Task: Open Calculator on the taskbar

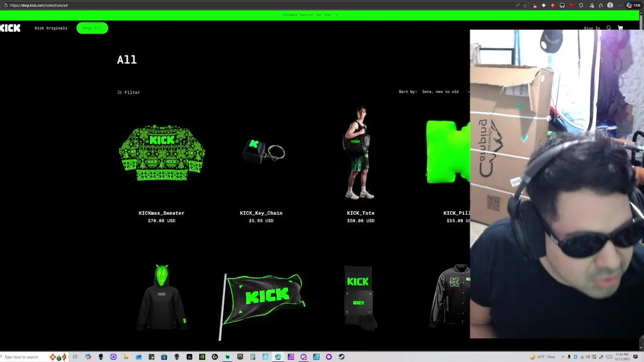Action: coord(253,357)
